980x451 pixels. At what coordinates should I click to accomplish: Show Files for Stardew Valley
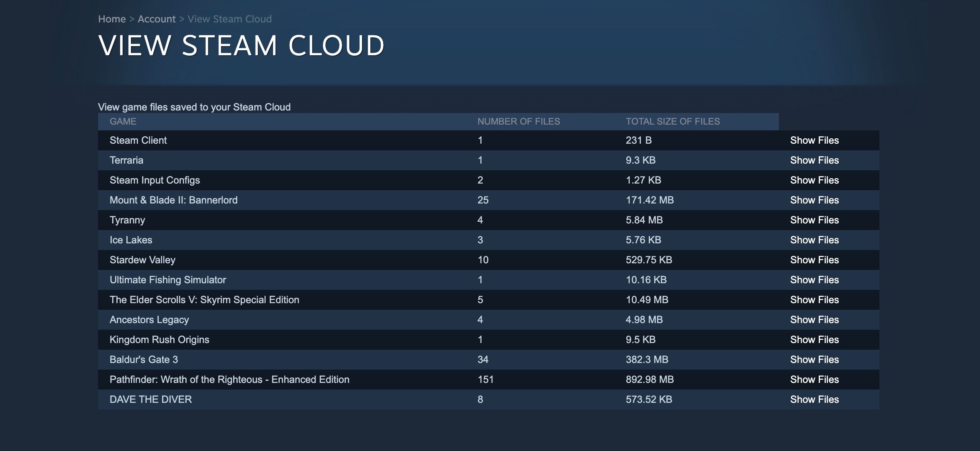click(x=814, y=260)
